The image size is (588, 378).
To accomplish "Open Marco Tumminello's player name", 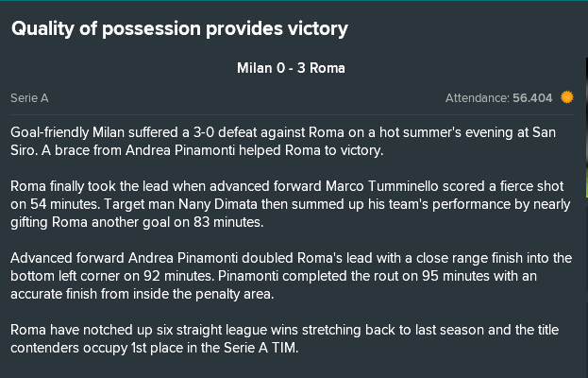I will [381, 186].
